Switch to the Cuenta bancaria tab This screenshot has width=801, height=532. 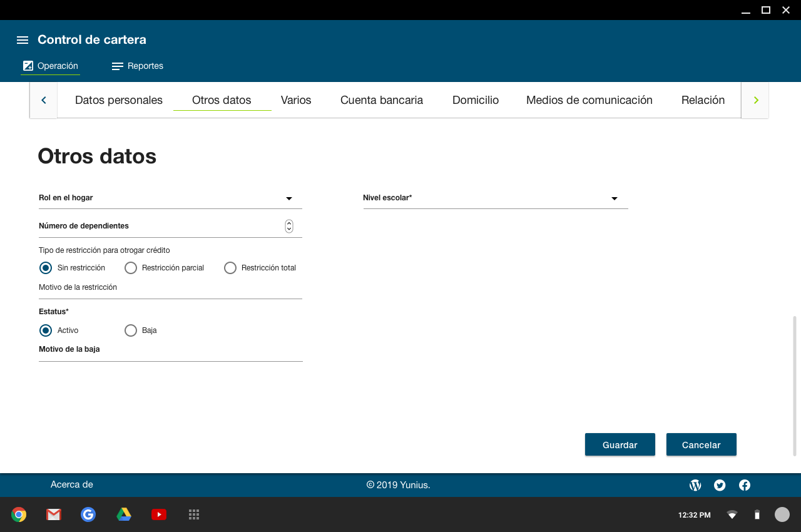coord(382,100)
